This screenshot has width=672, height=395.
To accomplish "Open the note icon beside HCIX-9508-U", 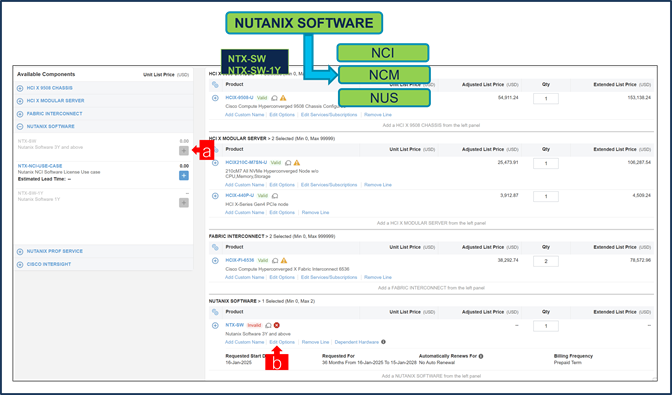I will tap(274, 98).
